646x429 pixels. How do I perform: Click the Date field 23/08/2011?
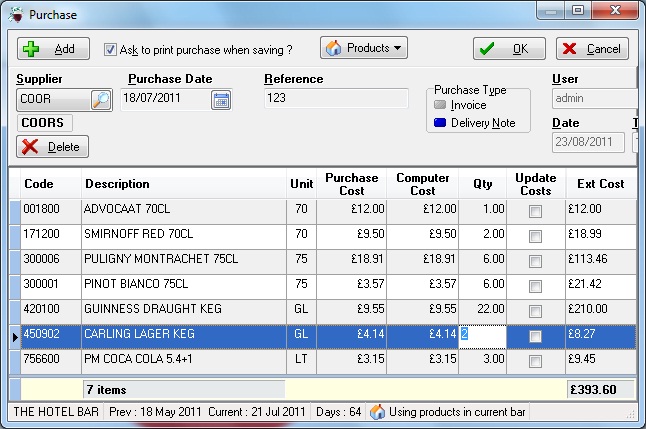pos(588,142)
